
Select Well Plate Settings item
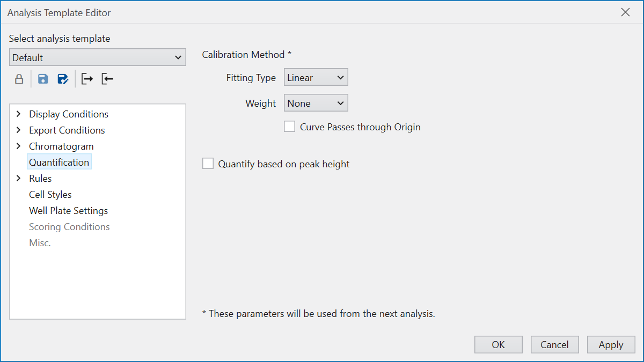click(x=68, y=211)
